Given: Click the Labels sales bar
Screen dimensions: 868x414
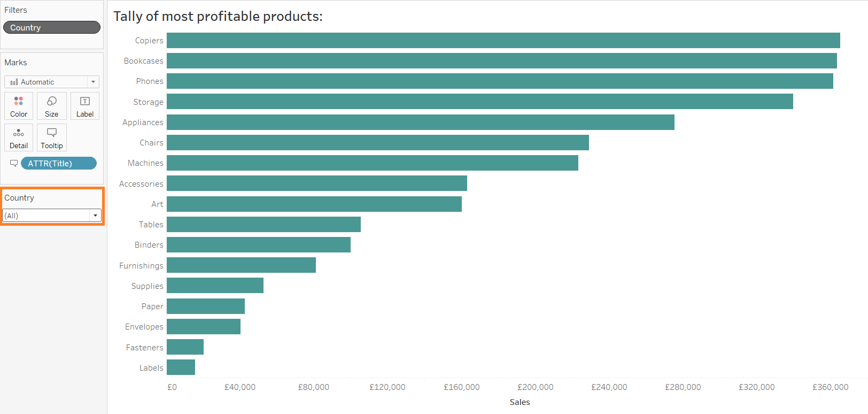Looking at the screenshot, I should 181,367.
